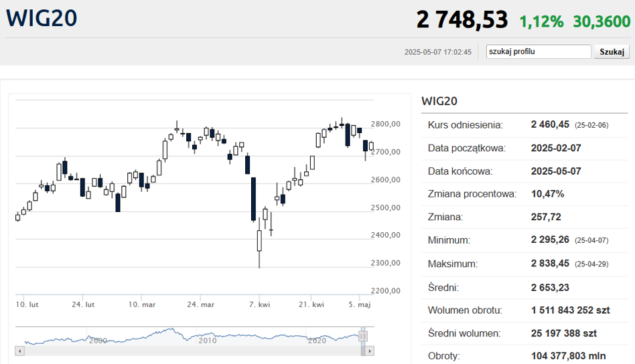635x364 pixels.
Task: Click the minimum date (25-04-07)
Action: [591, 241]
